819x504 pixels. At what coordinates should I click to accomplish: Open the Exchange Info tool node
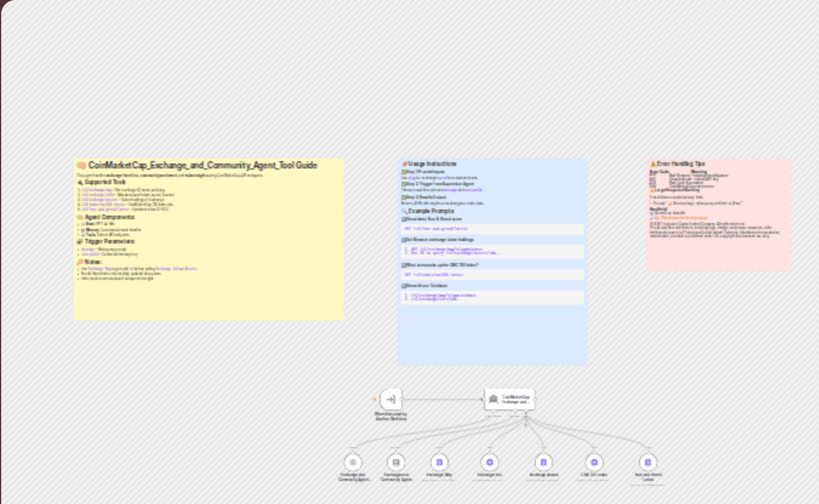[490, 462]
